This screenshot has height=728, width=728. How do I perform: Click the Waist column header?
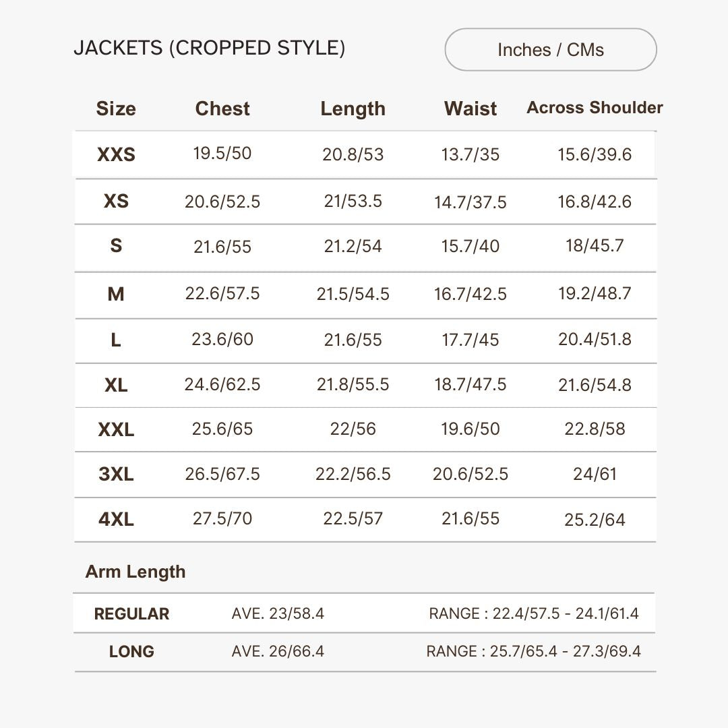pyautogui.click(x=471, y=109)
